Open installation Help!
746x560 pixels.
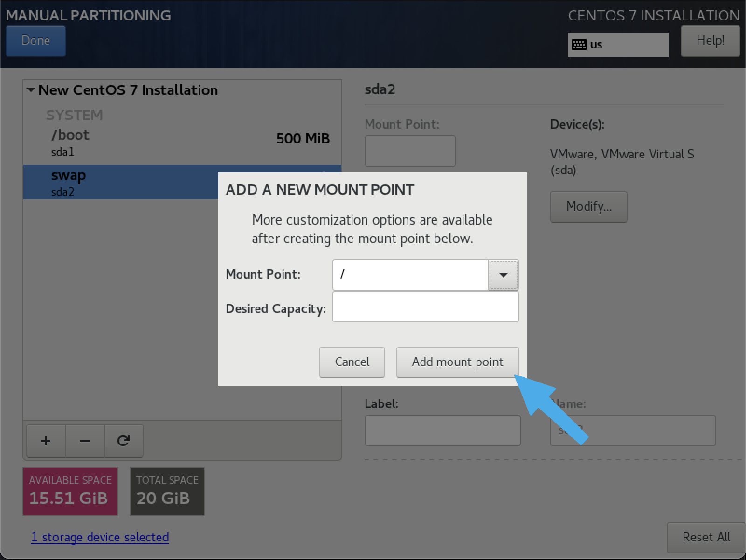[x=710, y=41]
